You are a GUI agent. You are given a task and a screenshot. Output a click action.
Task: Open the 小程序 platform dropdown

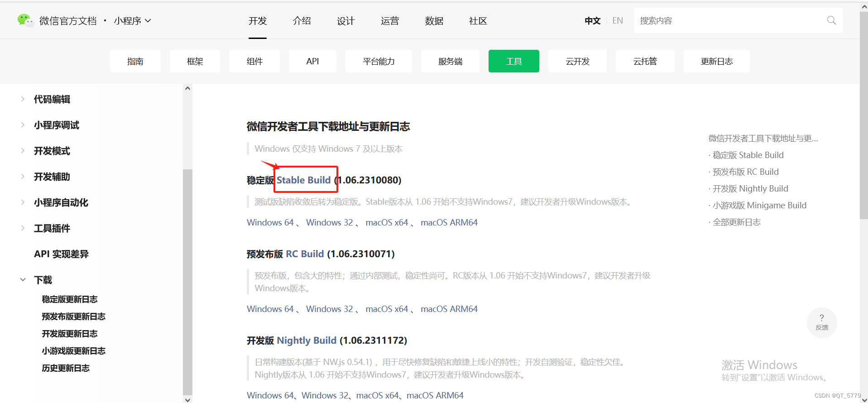pos(132,21)
